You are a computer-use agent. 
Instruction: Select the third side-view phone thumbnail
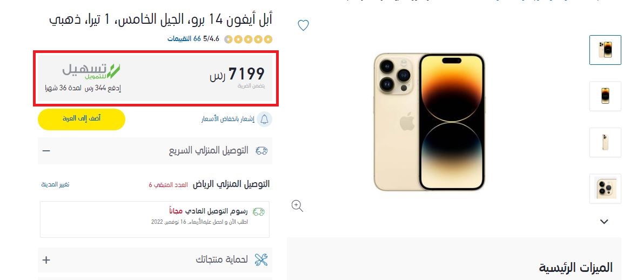click(x=605, y=142)
